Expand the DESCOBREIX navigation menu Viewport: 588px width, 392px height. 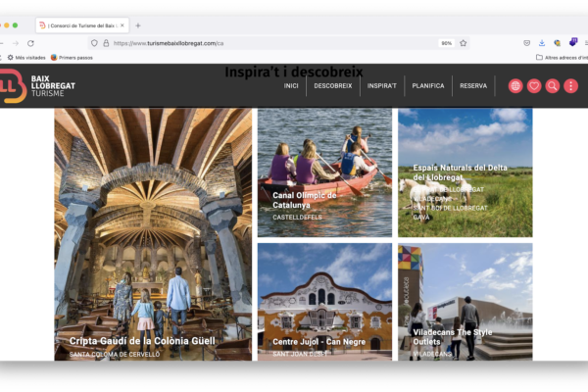[332, 86]
